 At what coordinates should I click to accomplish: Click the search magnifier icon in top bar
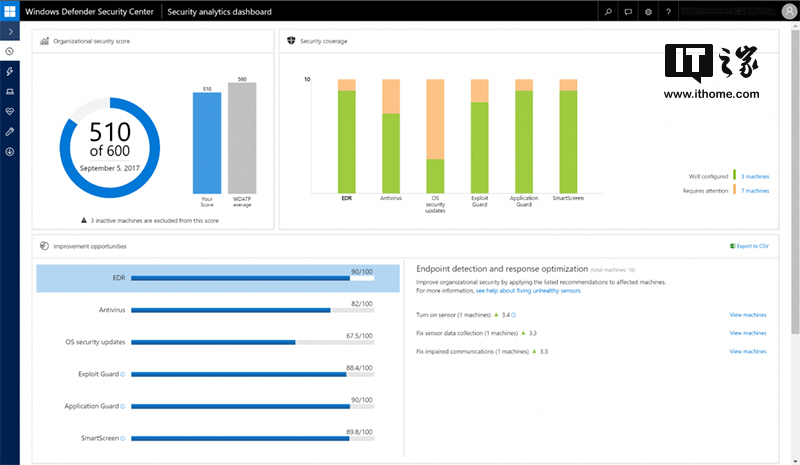pos(607,11)
